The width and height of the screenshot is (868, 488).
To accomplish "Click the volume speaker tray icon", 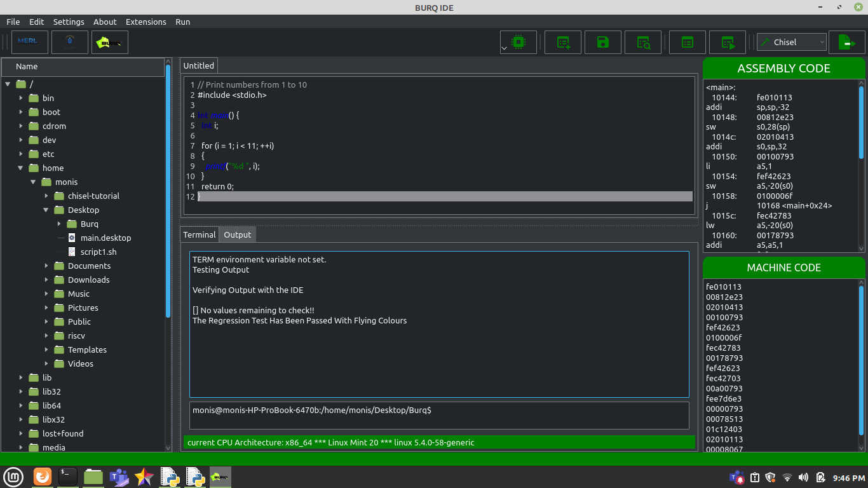I will click(x=803, y=477).
